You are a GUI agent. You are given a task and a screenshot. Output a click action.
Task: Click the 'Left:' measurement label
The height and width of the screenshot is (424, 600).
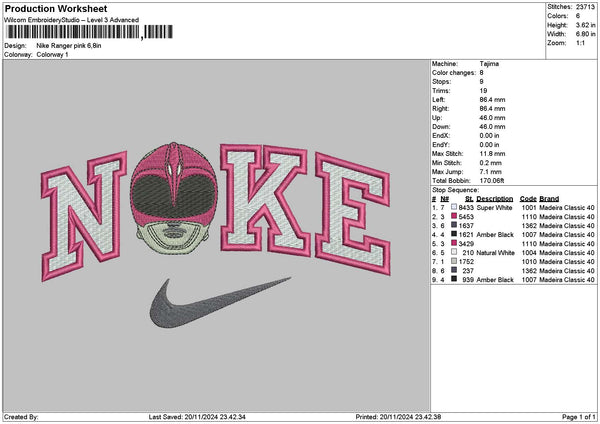(x=438, y=99)
